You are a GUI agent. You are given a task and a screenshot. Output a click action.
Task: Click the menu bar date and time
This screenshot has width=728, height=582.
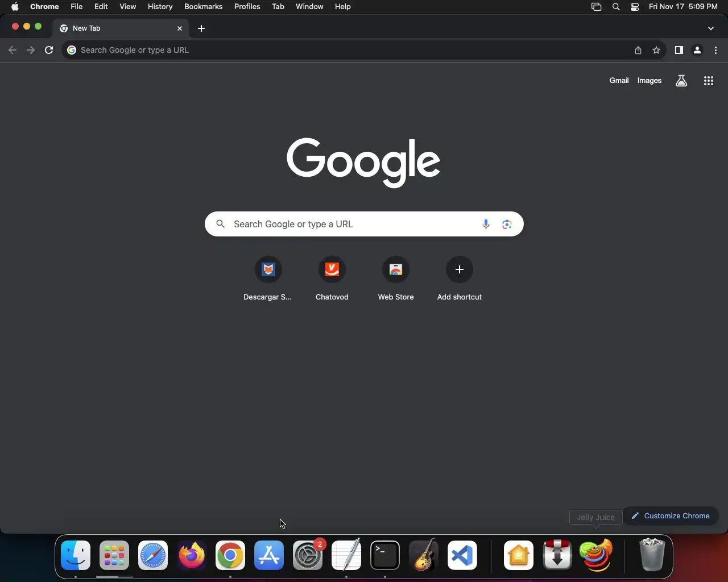pyautogui.click(x=683, y=7)
